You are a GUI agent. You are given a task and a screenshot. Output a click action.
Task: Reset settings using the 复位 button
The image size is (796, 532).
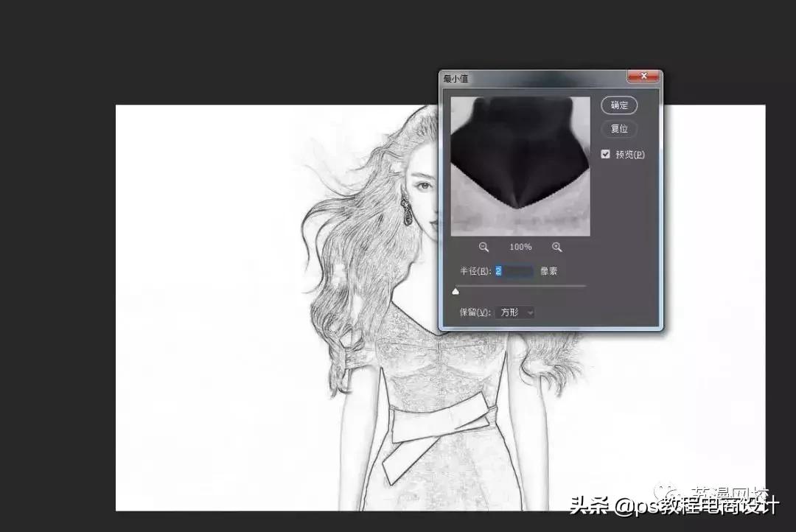[618, 129]
